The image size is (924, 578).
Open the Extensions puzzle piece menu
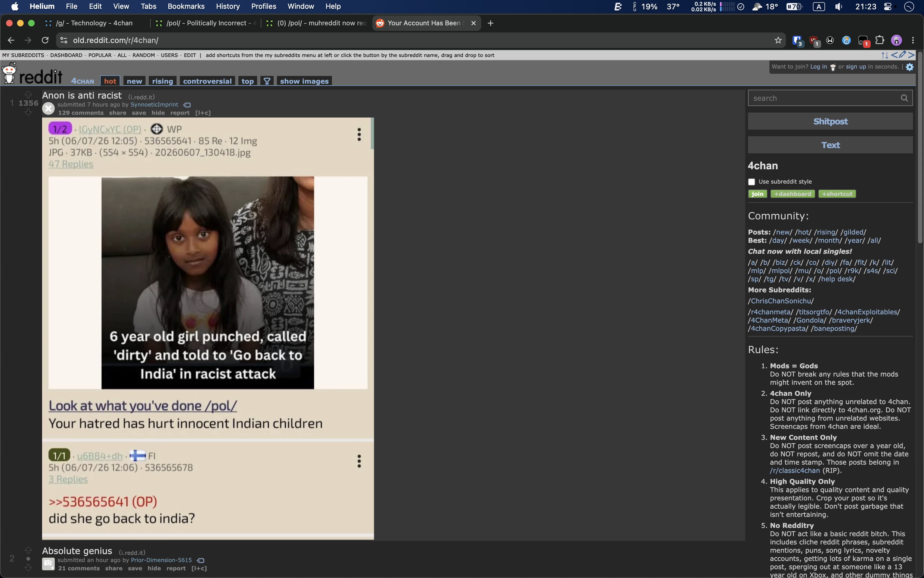[x=880, y=40]
